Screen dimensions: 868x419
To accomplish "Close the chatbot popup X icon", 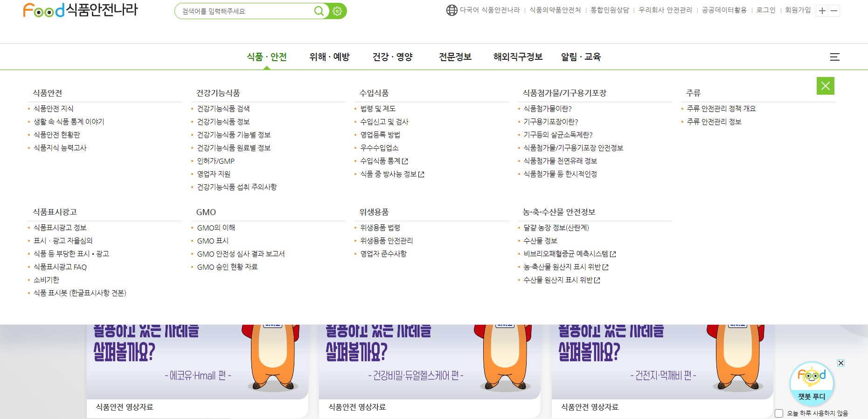I will coord(841,363).
